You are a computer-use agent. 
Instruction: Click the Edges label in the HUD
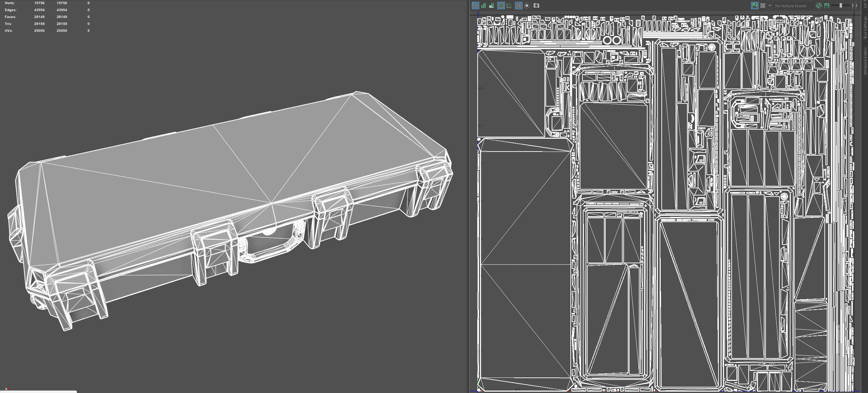10,10
